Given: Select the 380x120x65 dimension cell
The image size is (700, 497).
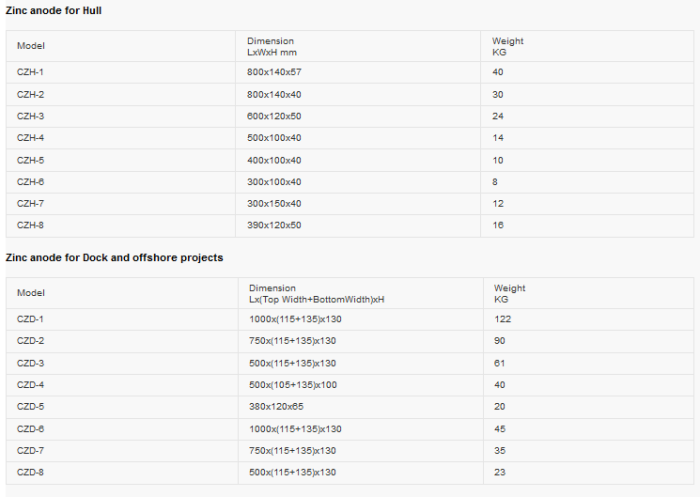Looking at the screenshot, I should (276, 407).
